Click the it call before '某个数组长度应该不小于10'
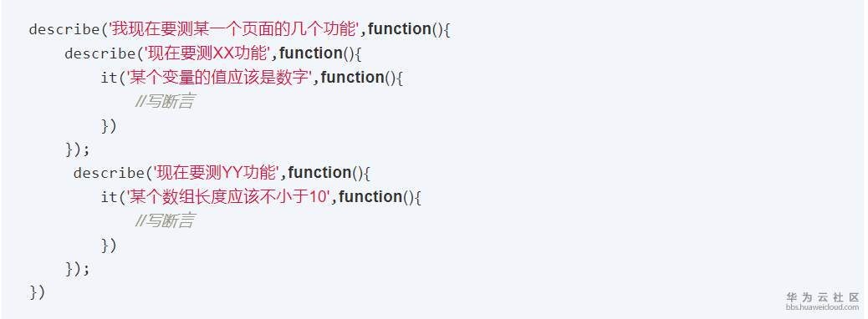Screen dimensions: 868x319 pos(109,197)
